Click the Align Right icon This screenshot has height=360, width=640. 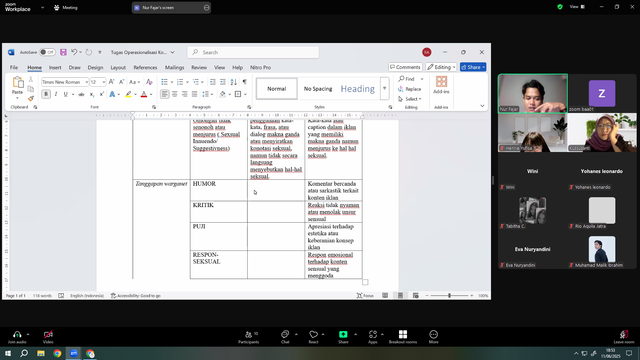pos(184,94)
